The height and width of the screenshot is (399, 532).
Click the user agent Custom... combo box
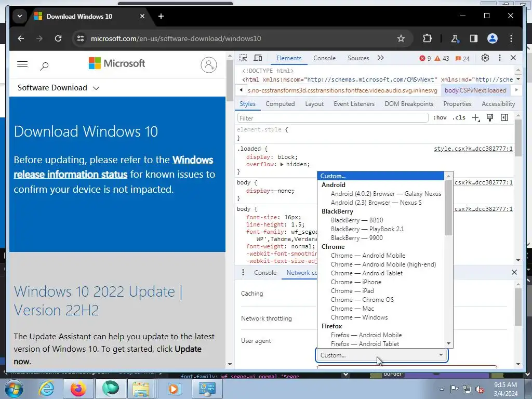382,355
